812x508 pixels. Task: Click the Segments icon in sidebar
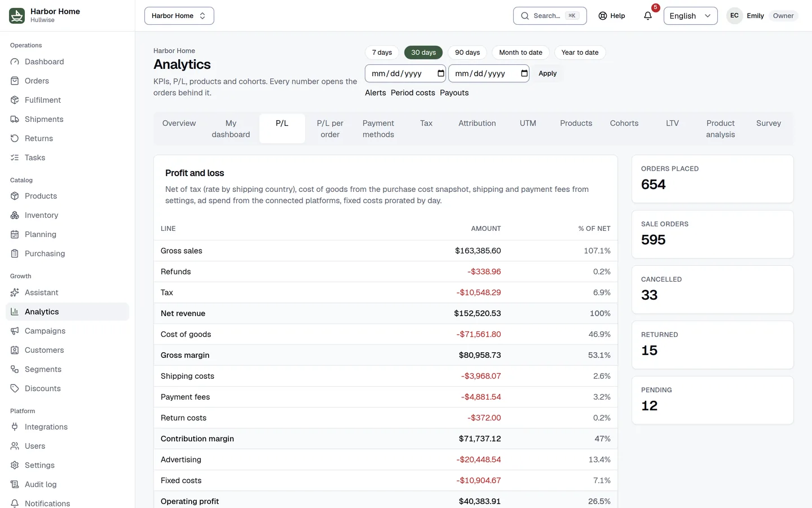15,369
